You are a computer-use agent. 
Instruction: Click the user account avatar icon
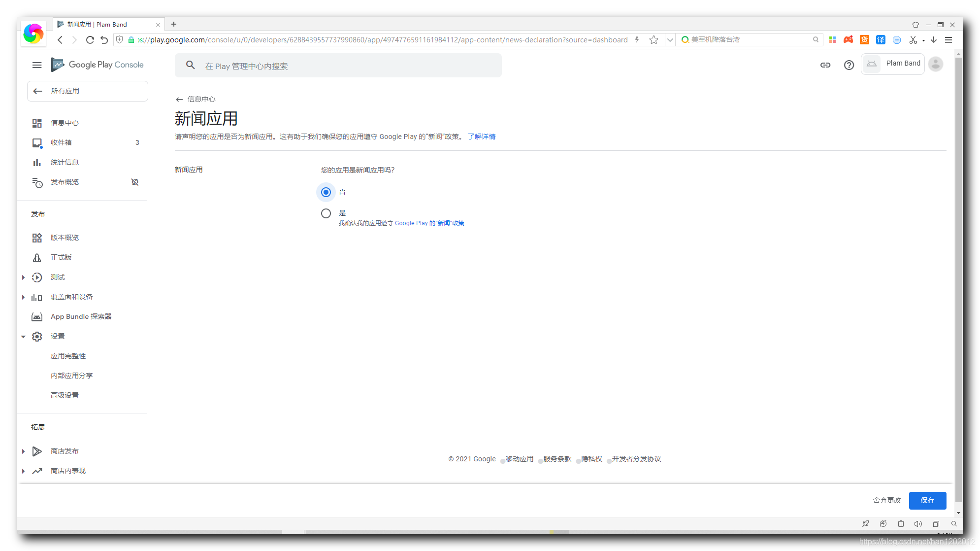click(x=935, y=64)
